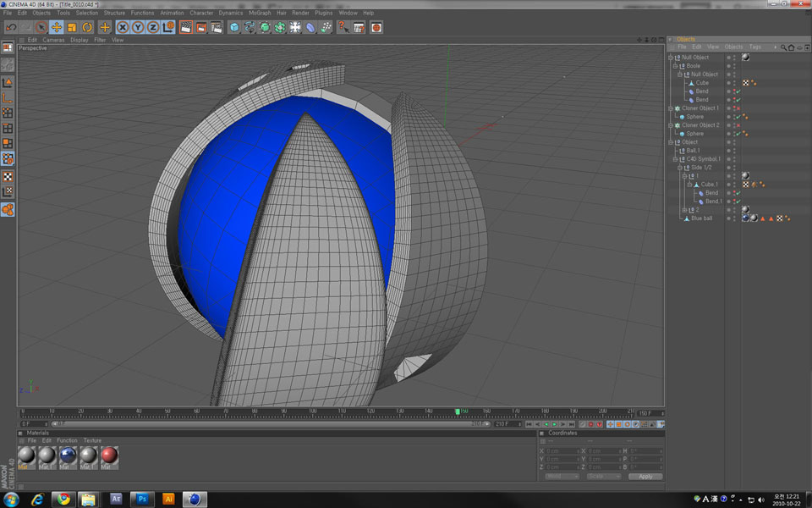
Task: Open the particle emitter toolbar icon
Action: tap(326, 27)
